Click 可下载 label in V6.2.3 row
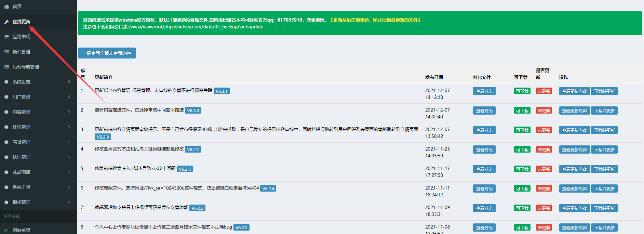The image size is (644, 234). [522, 208]
